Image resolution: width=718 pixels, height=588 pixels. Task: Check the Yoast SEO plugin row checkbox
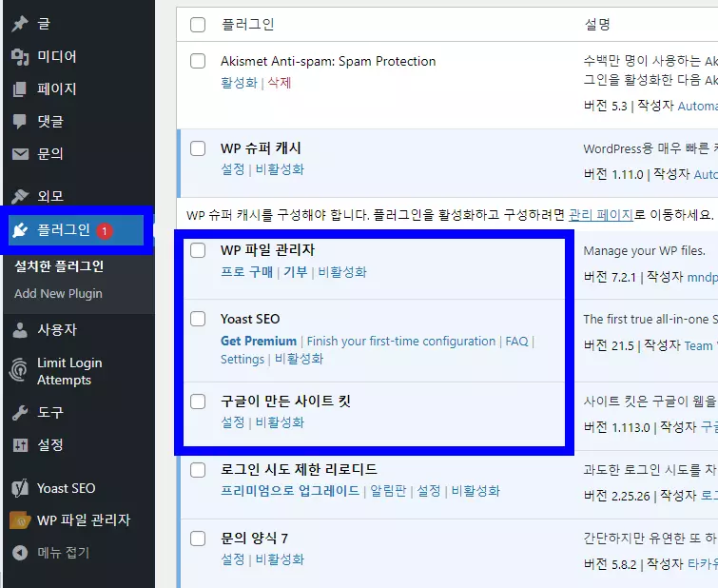click(x=198, y=319)
